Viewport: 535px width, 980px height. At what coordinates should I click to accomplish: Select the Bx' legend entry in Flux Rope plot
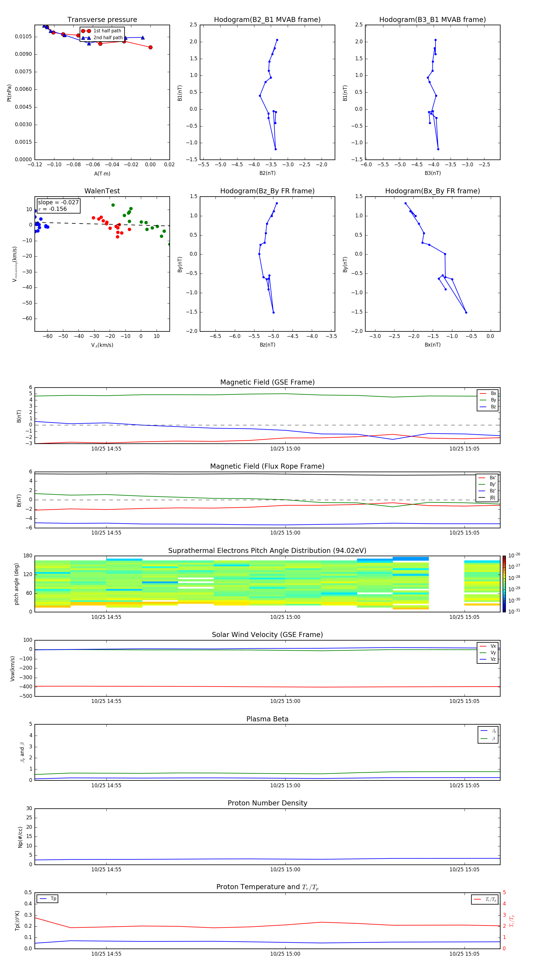(x=487, y=478)
